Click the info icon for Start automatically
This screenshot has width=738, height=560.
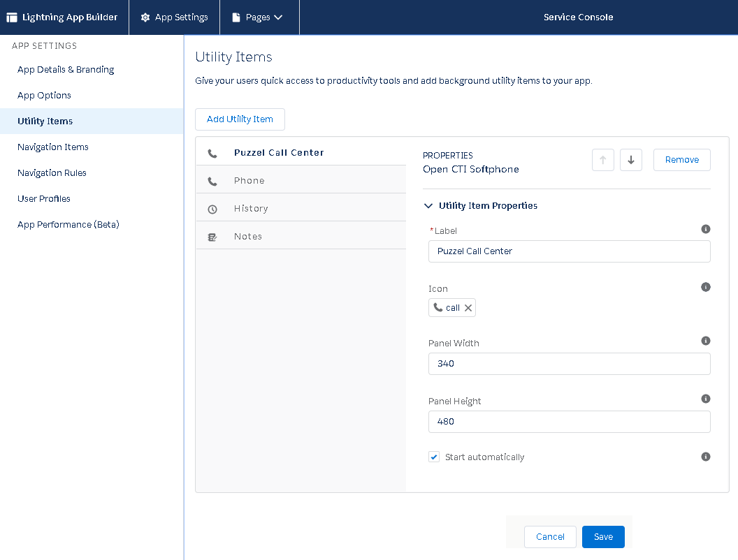tap(705, 457)
